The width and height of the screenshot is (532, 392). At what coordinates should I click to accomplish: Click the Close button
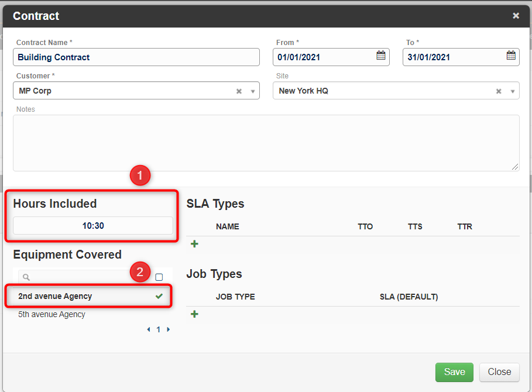499,372
